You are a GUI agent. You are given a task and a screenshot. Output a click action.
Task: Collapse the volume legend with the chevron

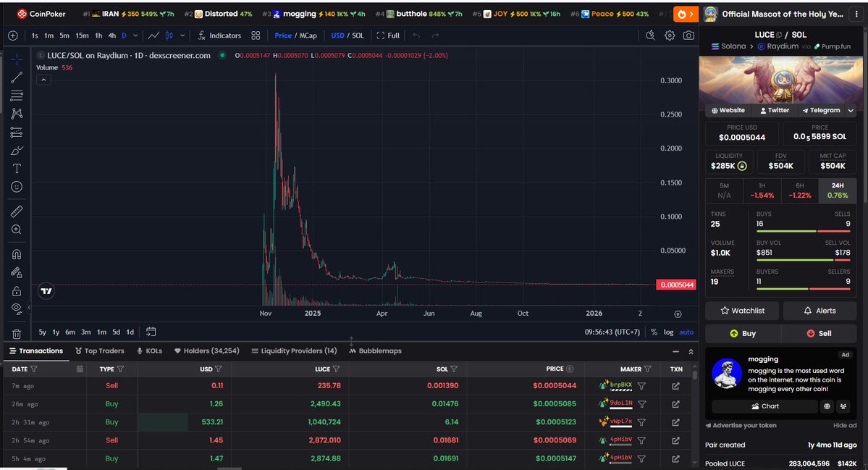[x=43, y=80]
